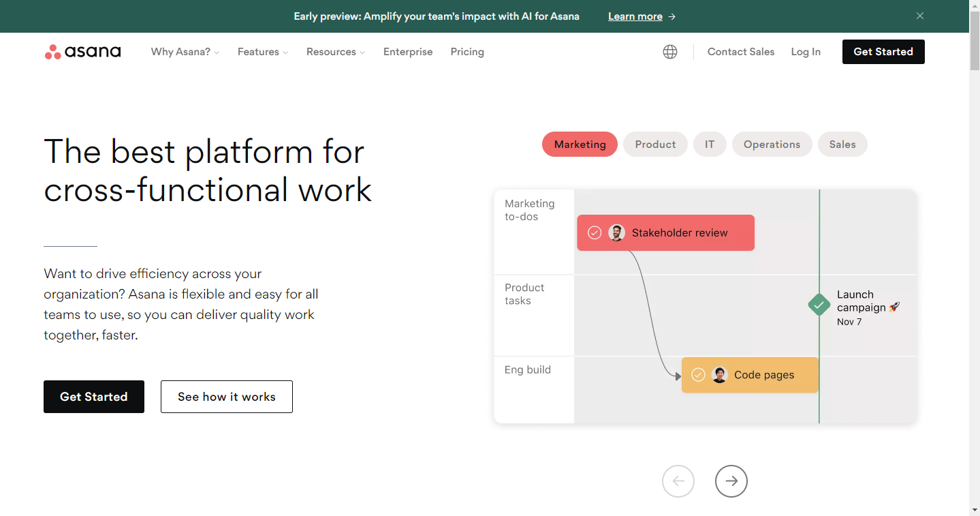Image resolution: width=980 pixels, height=516 pixels.
Task: Click the Asana logo
Action: pyautogui.click(x=82, y=52)
